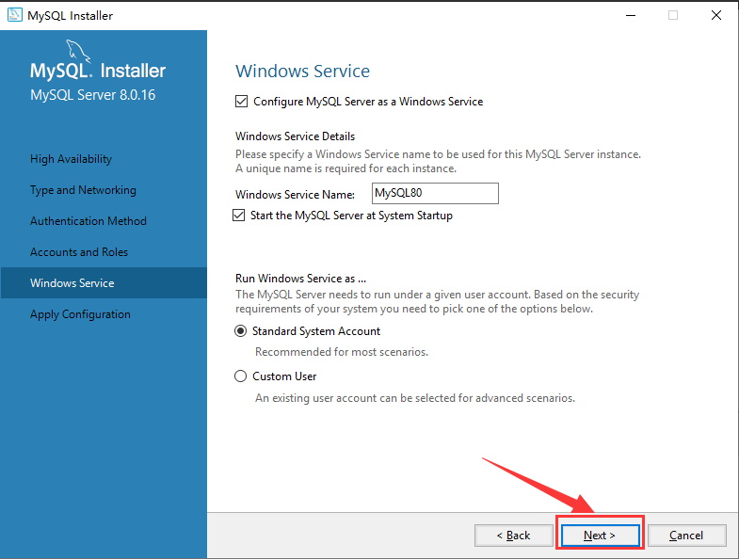Click 'An existing user account can be selected' text

coord(355,398)
